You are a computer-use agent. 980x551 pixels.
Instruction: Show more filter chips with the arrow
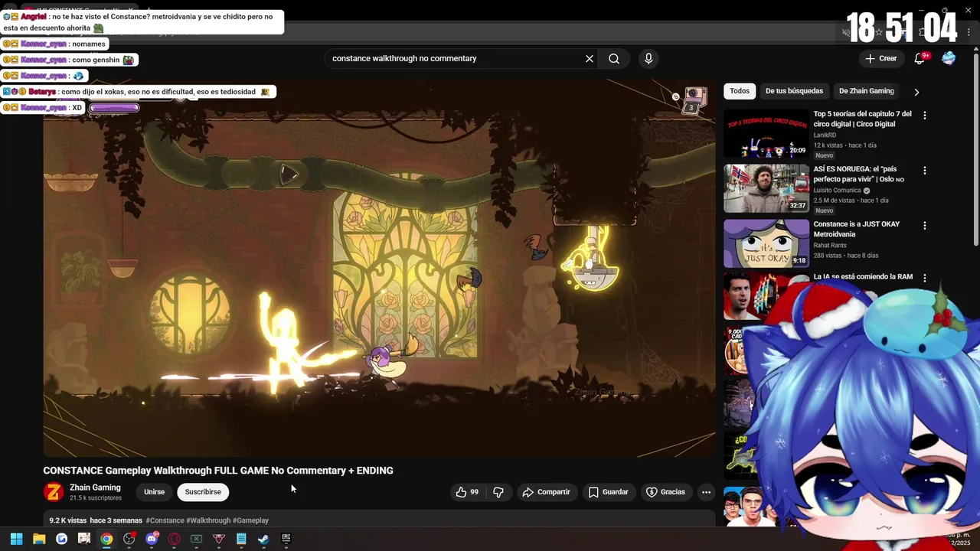point(916,92)
